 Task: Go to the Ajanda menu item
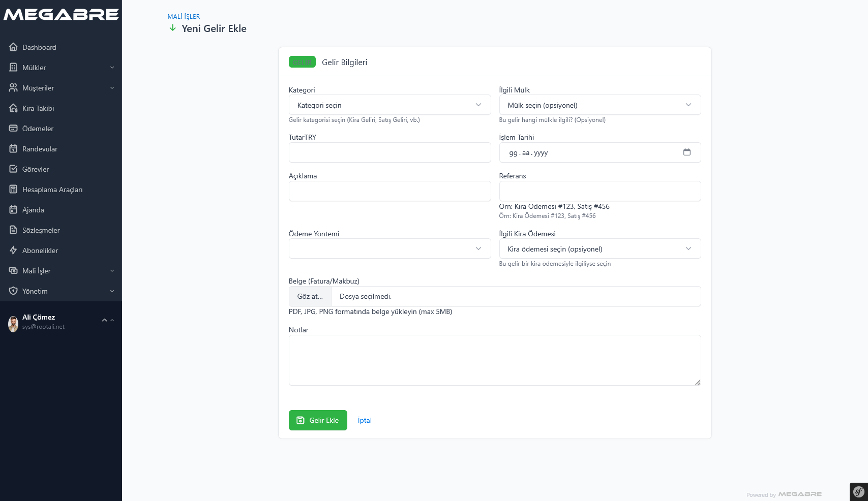point(33,210)
